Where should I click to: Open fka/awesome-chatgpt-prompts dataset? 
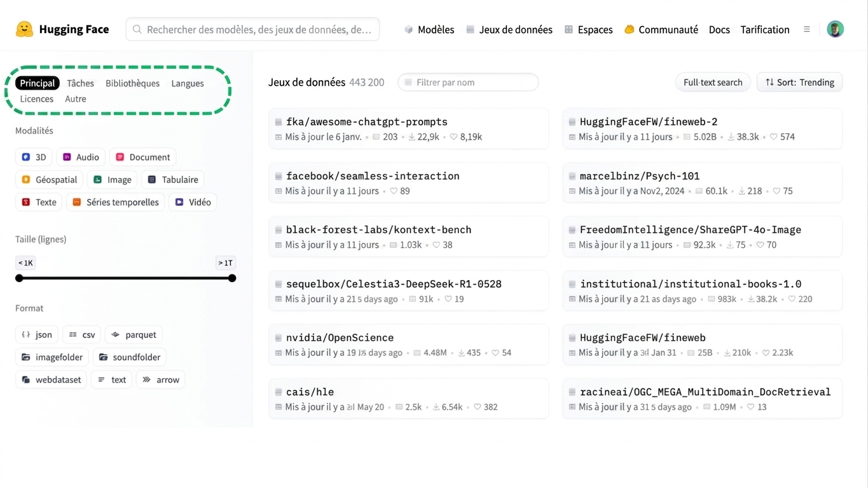point(409,128)
